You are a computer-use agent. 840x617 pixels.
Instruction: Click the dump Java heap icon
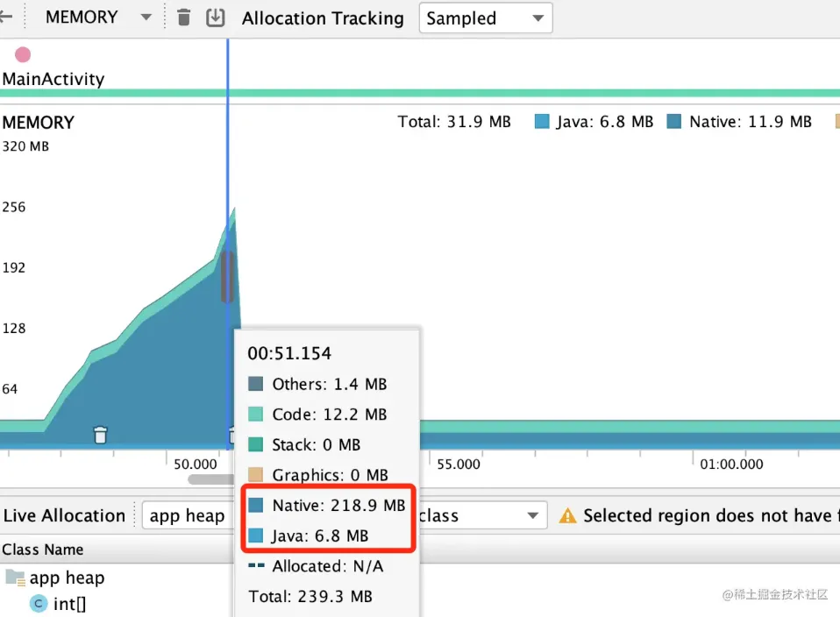216,18
